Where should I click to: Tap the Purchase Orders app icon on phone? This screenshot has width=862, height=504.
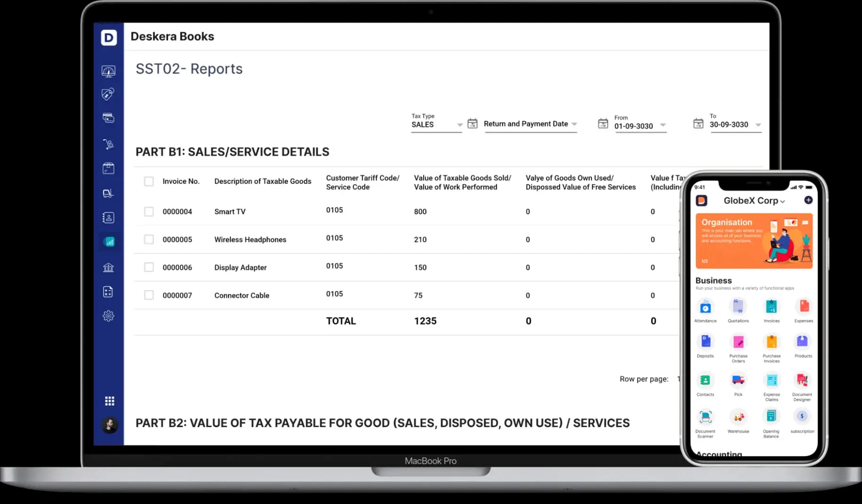(x=738, y=341)
